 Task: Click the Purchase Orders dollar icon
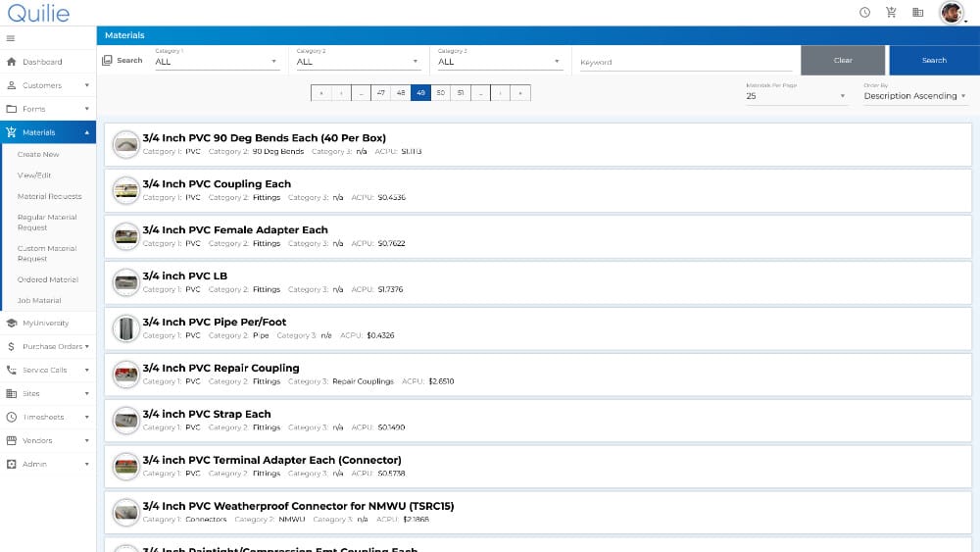tap(11, 346)
